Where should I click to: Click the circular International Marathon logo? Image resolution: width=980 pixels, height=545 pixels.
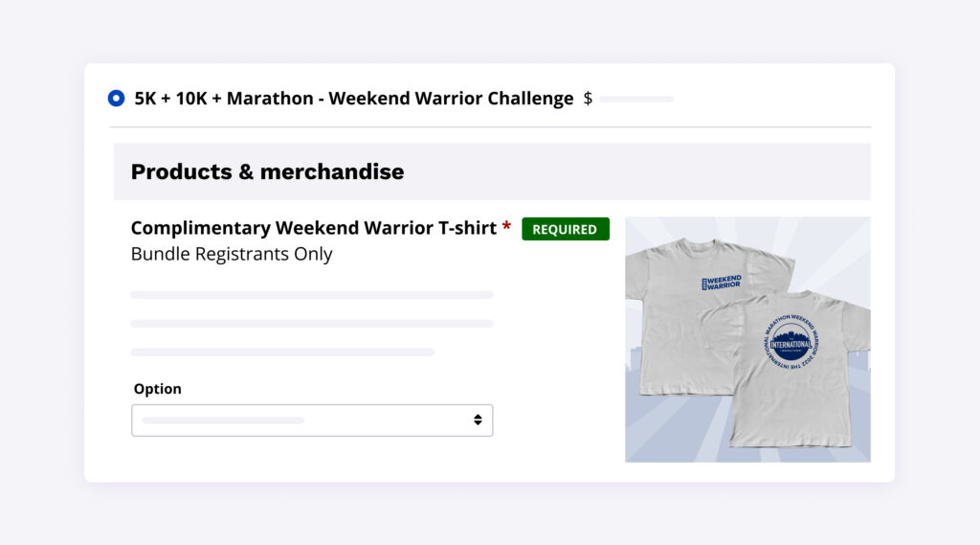tap(789, 343)
